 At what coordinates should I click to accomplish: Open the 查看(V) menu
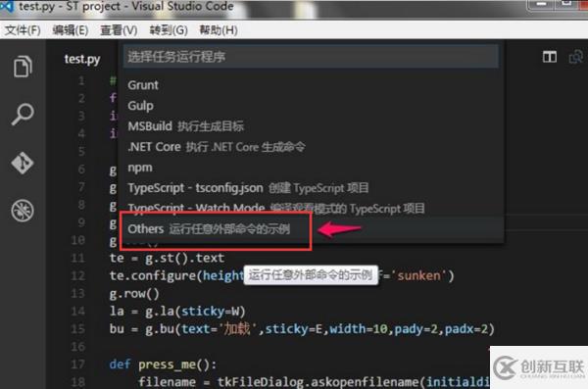[119, 30]
